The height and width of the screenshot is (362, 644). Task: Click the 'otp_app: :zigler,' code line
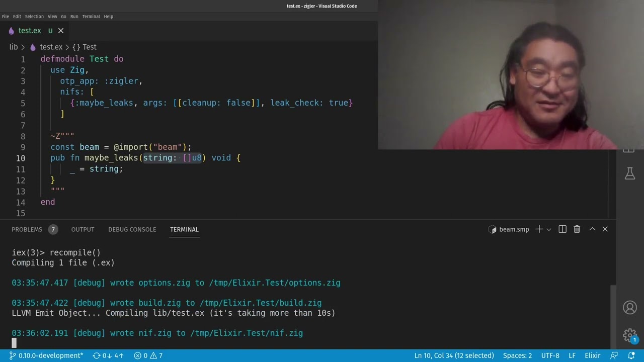pyautogui.click(x=101, y=81)
